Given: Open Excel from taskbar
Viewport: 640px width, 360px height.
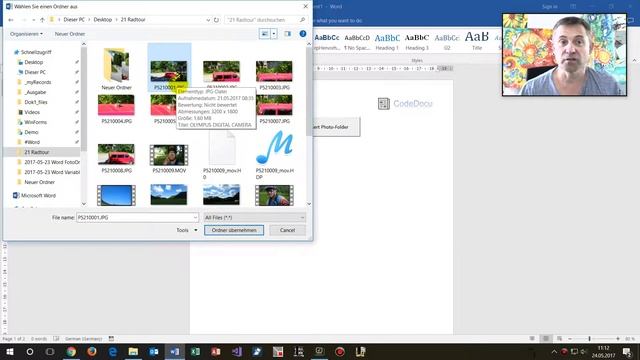Looking at the screenshot, I should click(195, 351).
